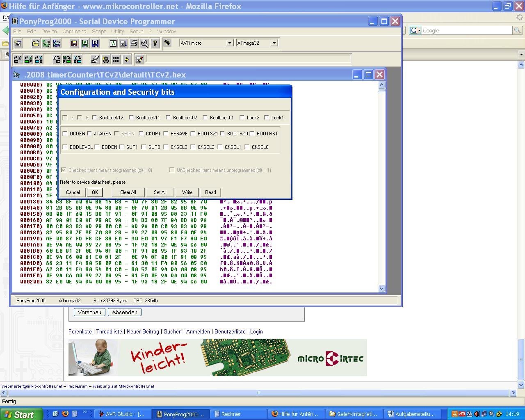
Task: Click the Google search field in Firefox
Action: (x=467, y=30)
